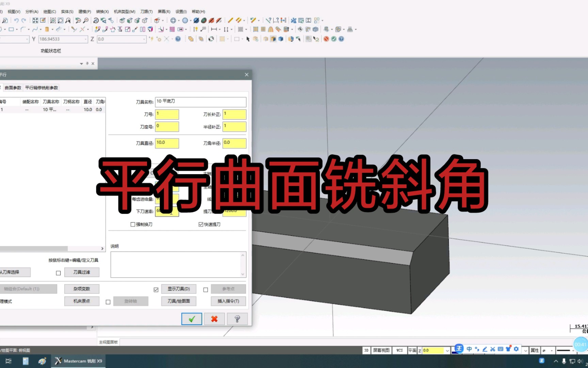This screenshot has height=368, width=588.
Task: Select the Fit to Screen icon
Action: point(35,20)
